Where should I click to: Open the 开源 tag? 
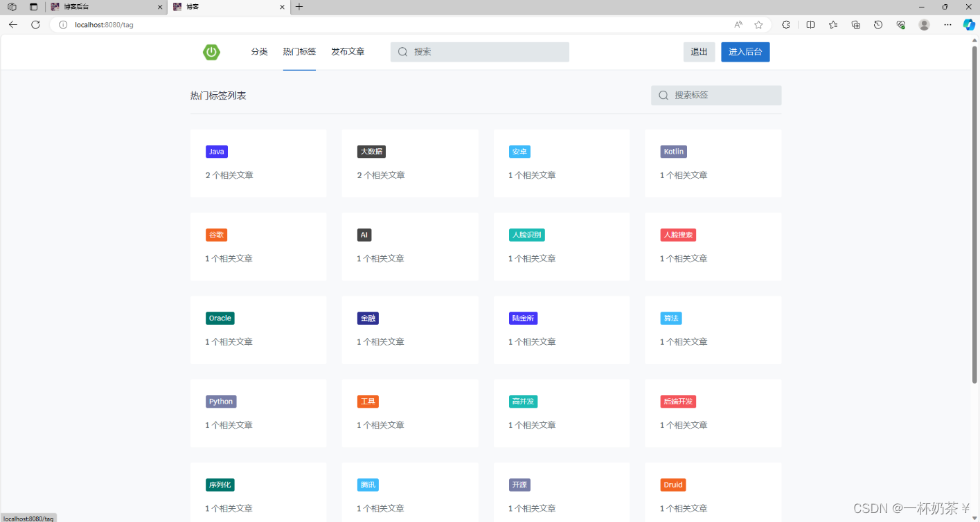click(519, 485)
